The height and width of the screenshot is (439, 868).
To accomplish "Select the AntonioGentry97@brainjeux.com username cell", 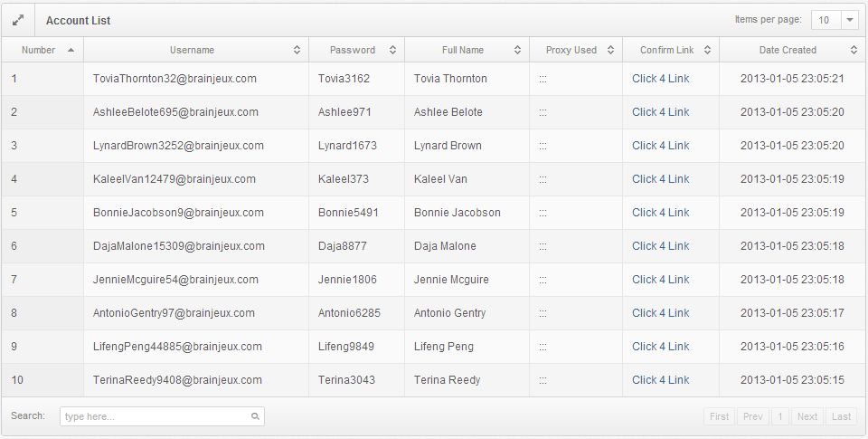I will point(174,313).
